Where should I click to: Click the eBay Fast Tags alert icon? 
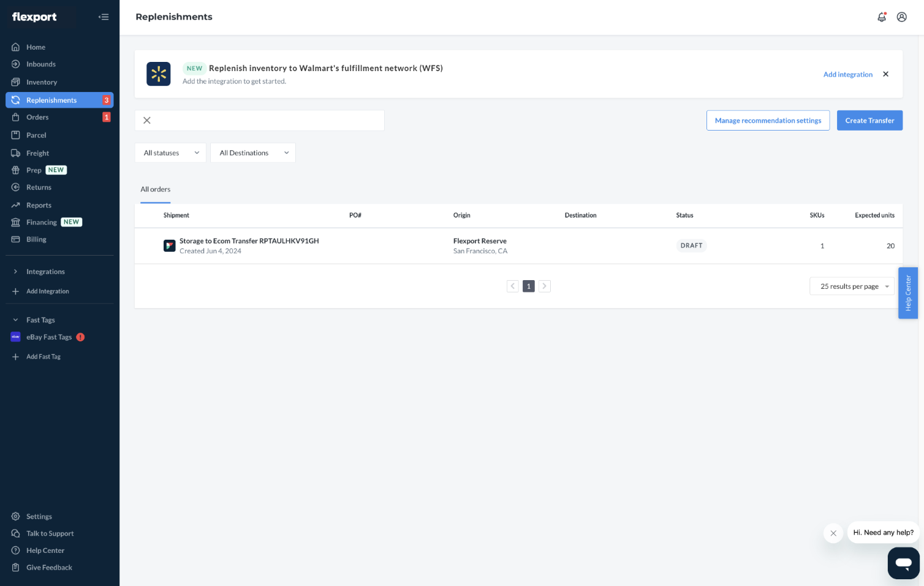tap(80, 337)
